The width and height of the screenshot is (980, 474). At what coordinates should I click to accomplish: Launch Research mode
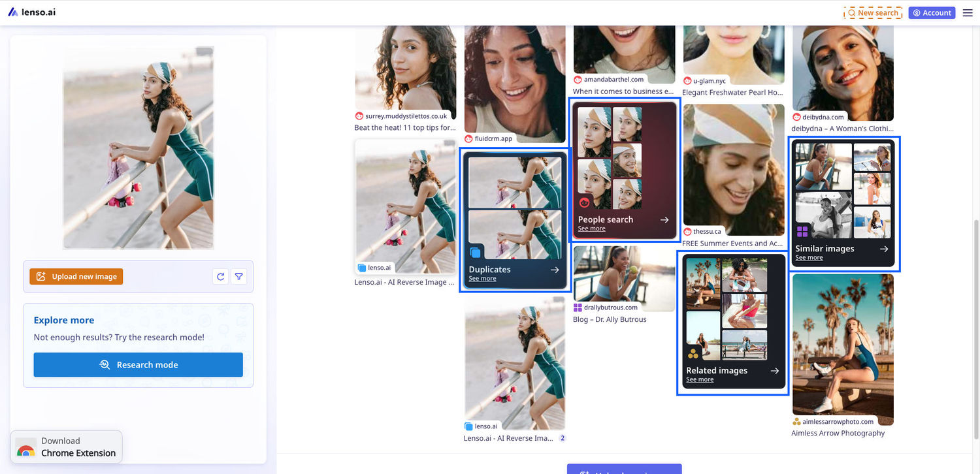click(139, 365)
